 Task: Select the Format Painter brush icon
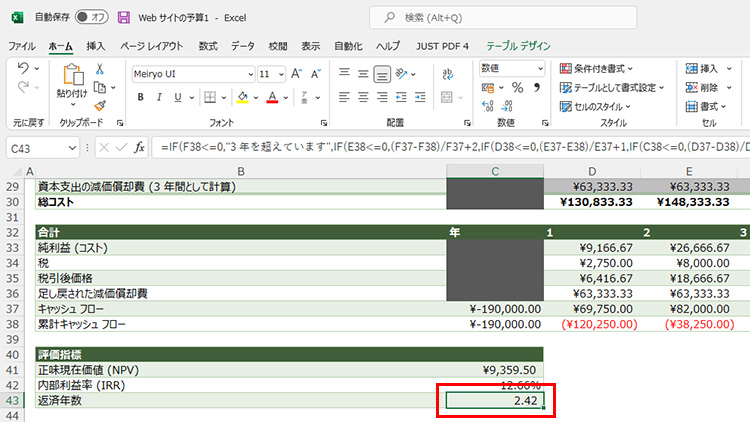tap(100, 105)
